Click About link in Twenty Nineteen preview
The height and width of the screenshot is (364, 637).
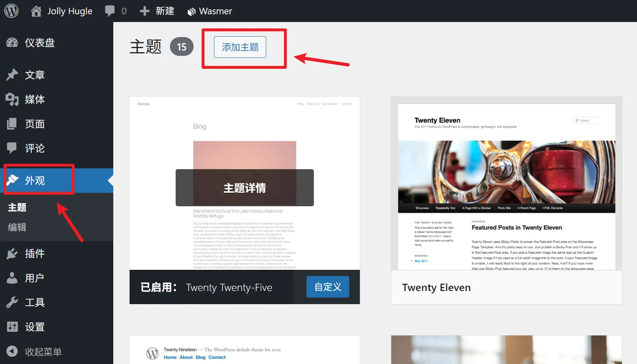pyautogui.click(x=186, y=357)
